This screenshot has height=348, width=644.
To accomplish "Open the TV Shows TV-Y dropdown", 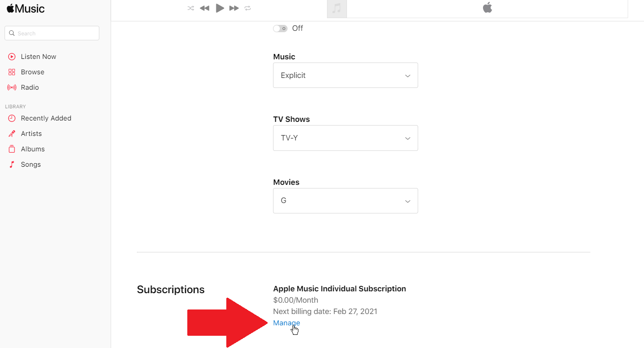I will click(x=346, y=138).
